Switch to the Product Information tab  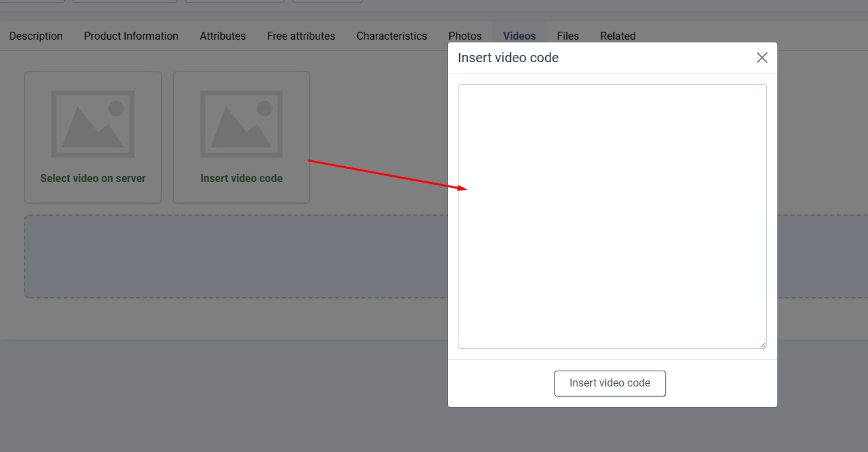click(131, 36)
